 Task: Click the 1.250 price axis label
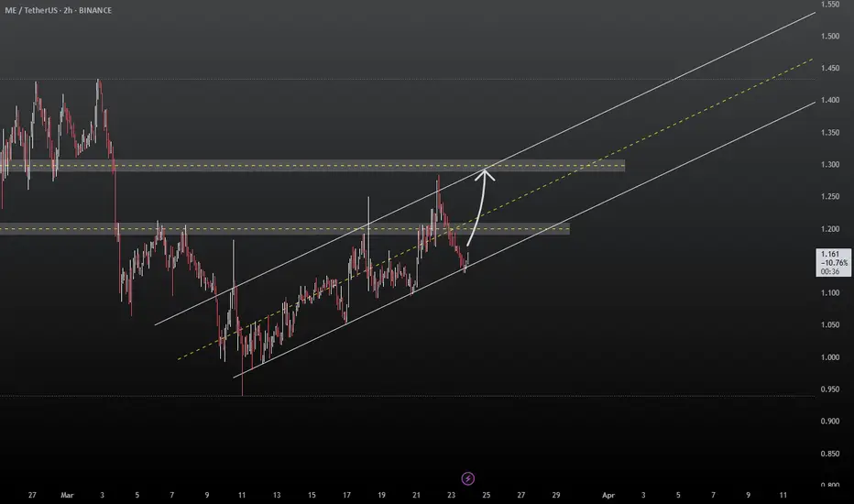tap(830, 197)
